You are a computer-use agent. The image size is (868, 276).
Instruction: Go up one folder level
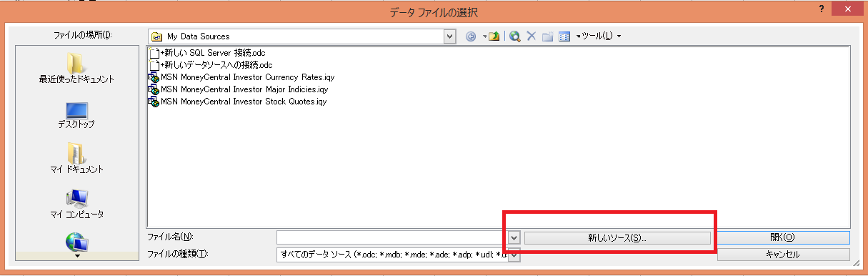point(494,36)
